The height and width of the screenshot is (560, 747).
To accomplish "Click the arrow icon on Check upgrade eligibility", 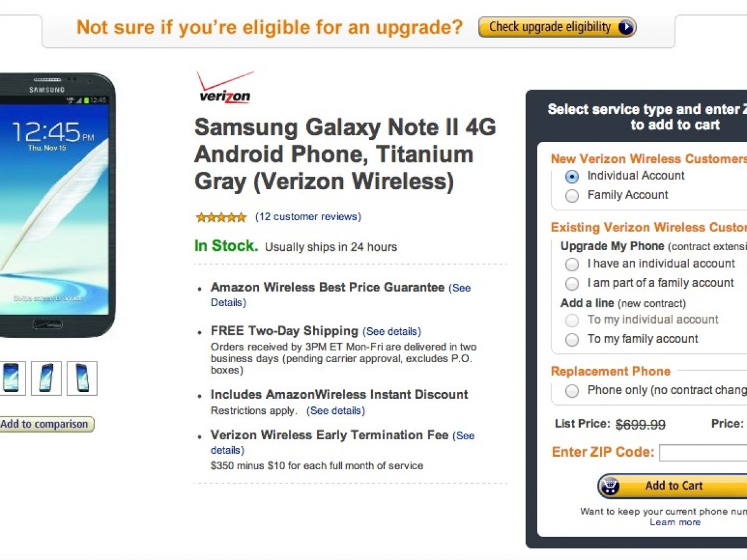I will coord(625,27).
